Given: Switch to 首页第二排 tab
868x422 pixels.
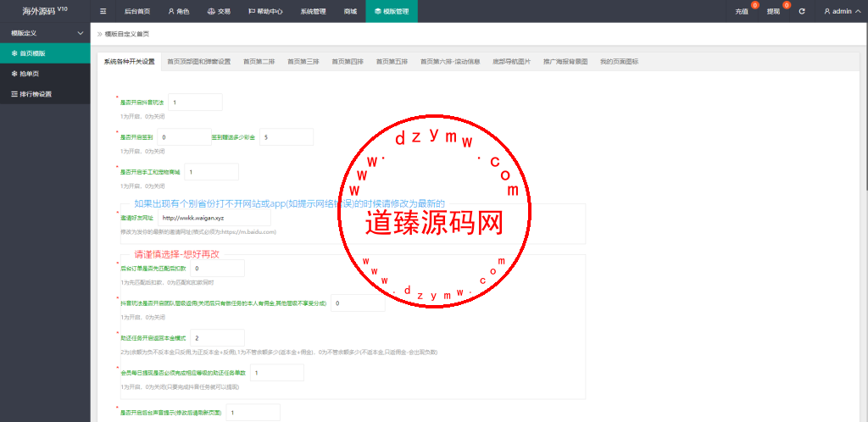Looking at the screenshot, I should tap(259, 62).
